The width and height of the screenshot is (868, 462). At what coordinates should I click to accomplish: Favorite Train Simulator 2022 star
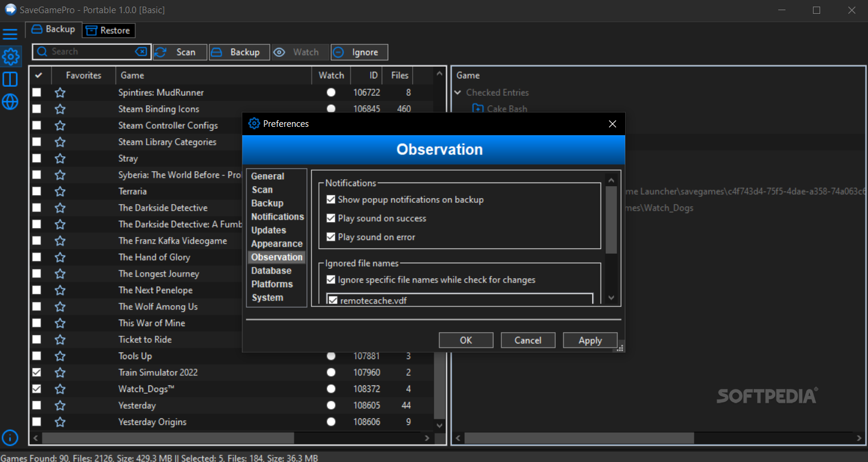[60, 372]
